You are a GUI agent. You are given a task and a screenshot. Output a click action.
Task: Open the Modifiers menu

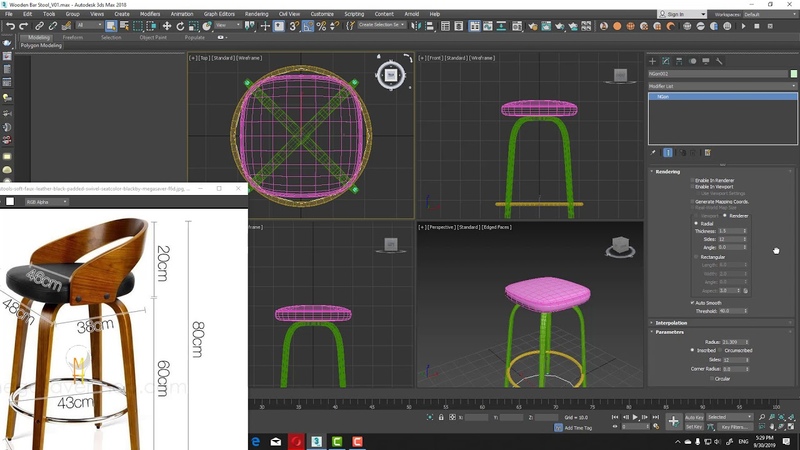(x=149, y=14)
